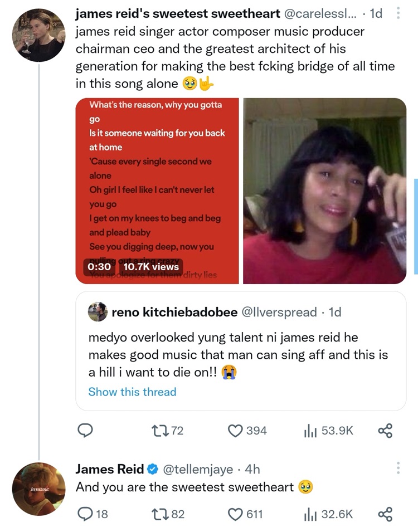Viewport: 418px width, 532px height.
Task: View James Reid's tweet analytics 32.6K
Action: [310, 514]
